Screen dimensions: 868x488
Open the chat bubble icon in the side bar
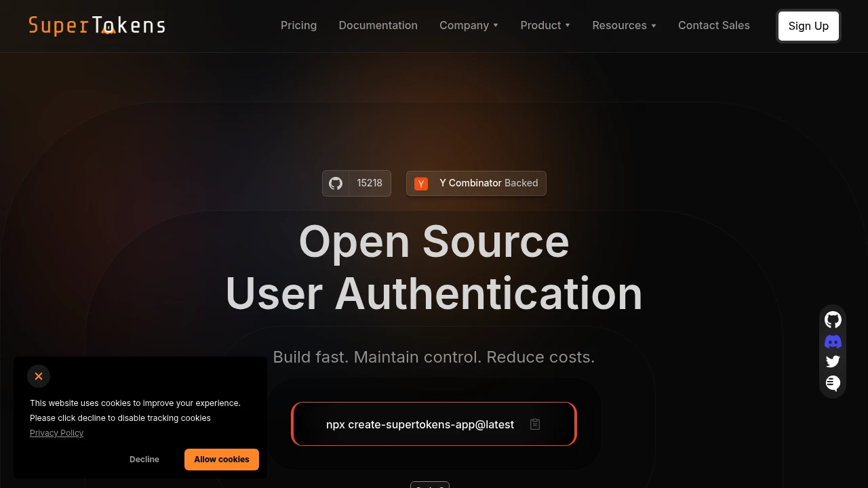coord(833,383)
